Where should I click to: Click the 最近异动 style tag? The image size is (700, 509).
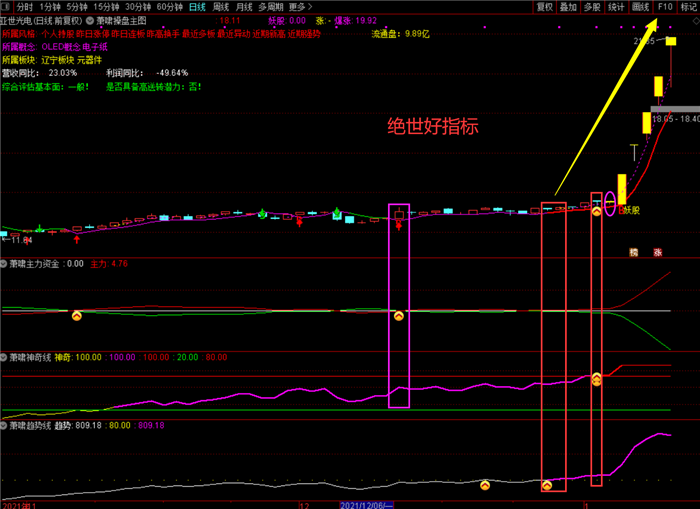click(233, 33)
